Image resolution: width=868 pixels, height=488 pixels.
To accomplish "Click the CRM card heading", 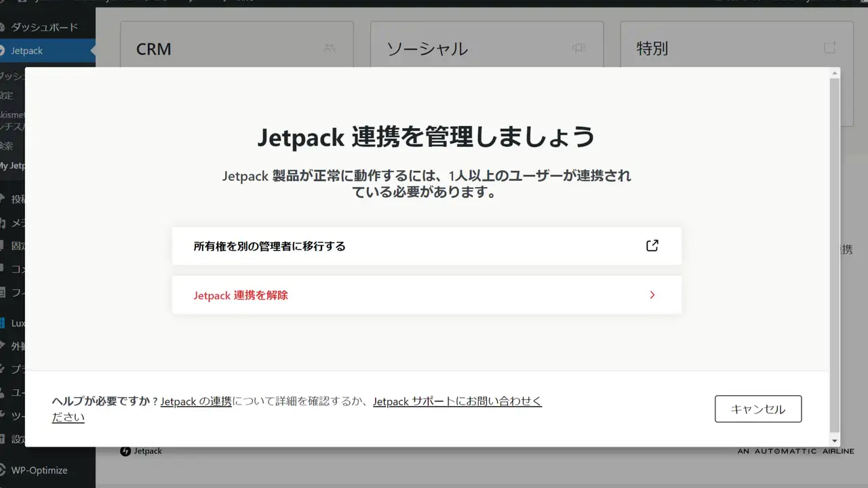I will point(154,49).
